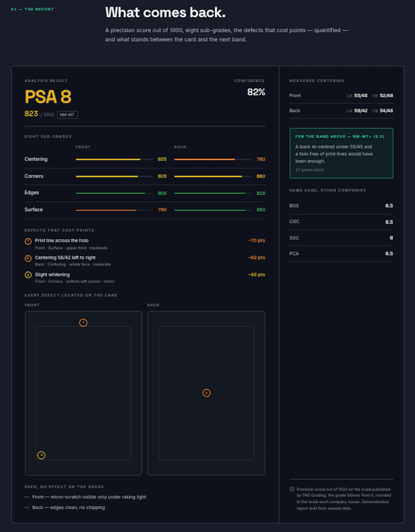This screenshot has height=532, width=415.
Task: Click the numbered icon beside 'Slight whitening'
Action: point(28,275)
